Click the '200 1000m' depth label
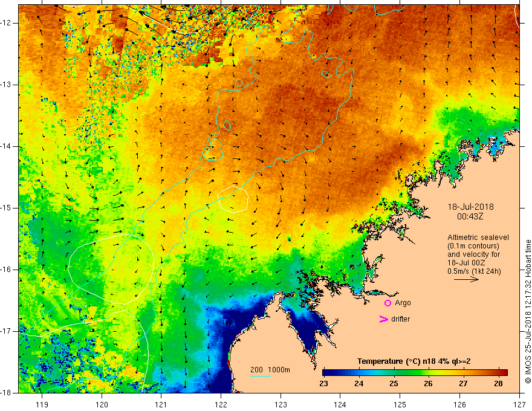Screen dimensions: 532x411 (270, 370)
